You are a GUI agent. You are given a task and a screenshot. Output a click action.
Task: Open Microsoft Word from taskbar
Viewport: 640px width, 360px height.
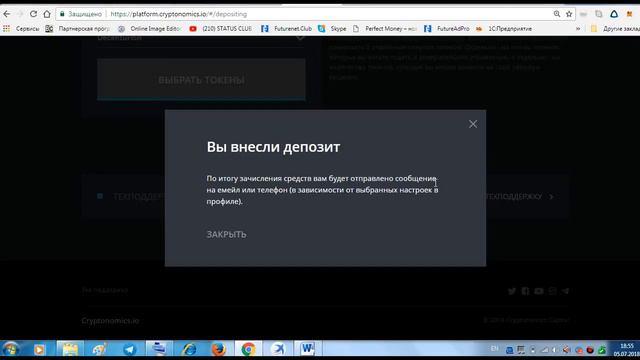click(x=307, y=349)
